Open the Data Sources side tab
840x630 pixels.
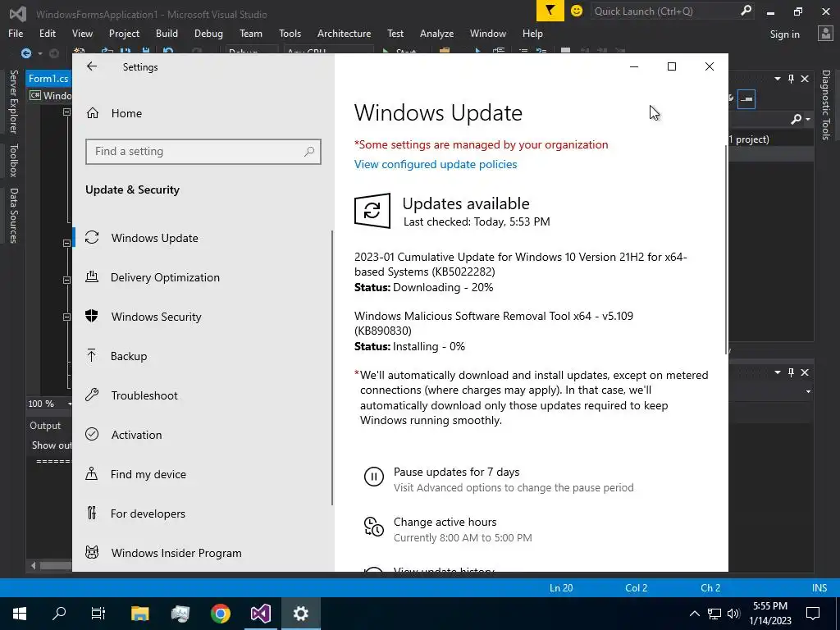click(14, 216)
